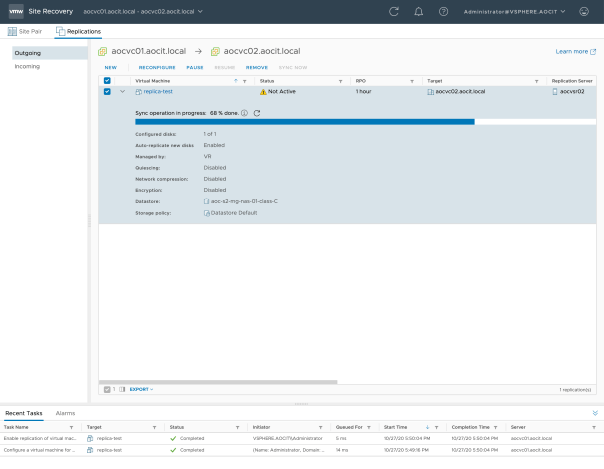Show sync operation info icon
This screenshot has width=604, height=469.
tap(244, 113)
